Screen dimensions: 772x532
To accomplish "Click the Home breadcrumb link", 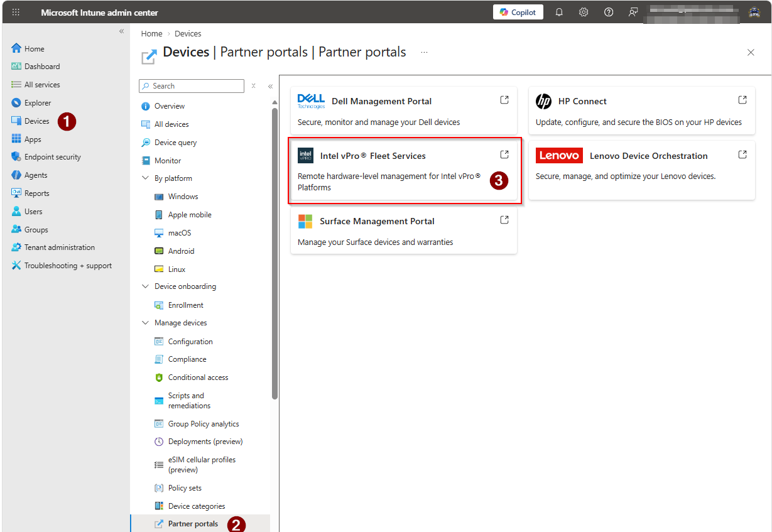I will click(x=152, y=34).
